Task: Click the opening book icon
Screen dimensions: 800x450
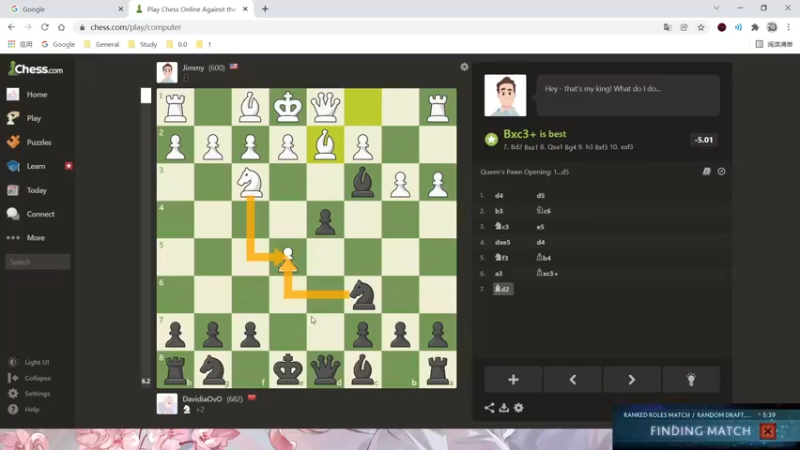Action: (707, 171)
